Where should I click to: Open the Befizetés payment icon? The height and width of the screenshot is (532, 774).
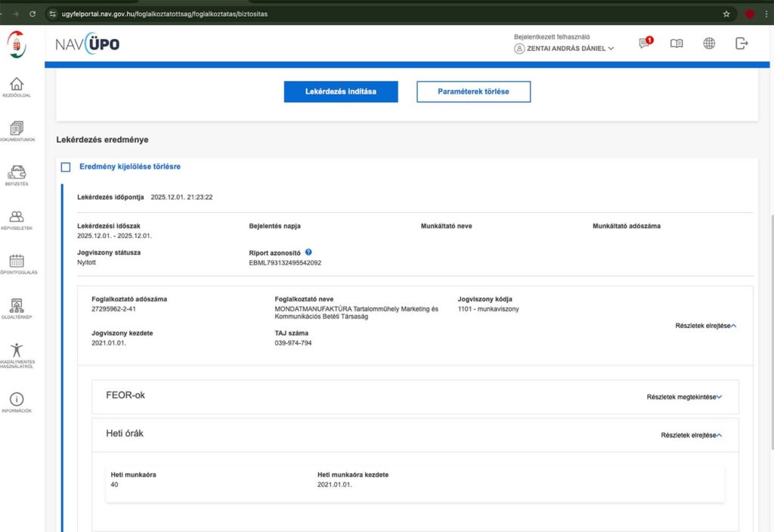coord(16,173)
